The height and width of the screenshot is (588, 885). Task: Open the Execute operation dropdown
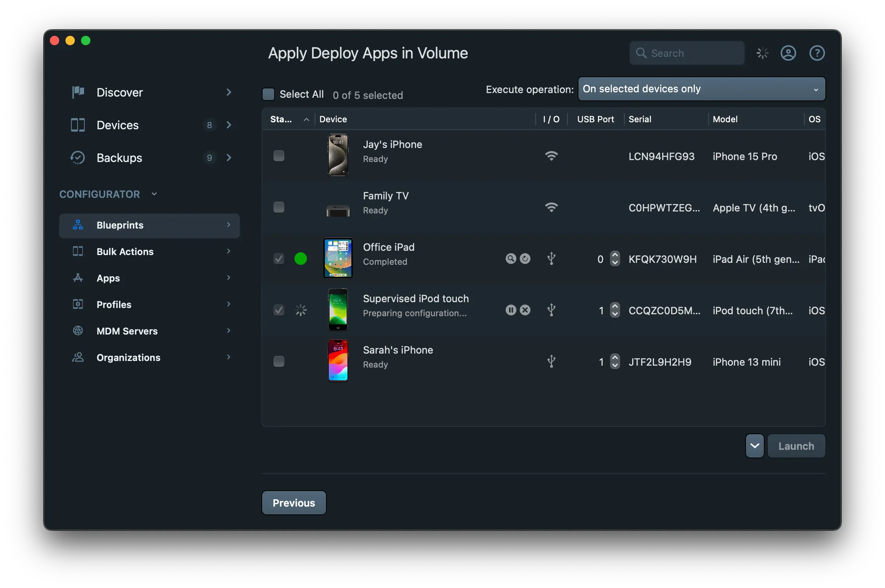coord(701,89)
